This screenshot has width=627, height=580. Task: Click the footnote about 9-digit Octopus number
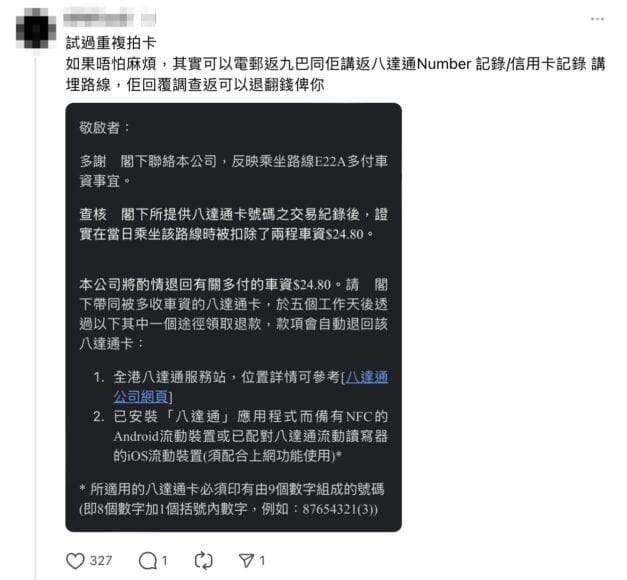point(232,499)
